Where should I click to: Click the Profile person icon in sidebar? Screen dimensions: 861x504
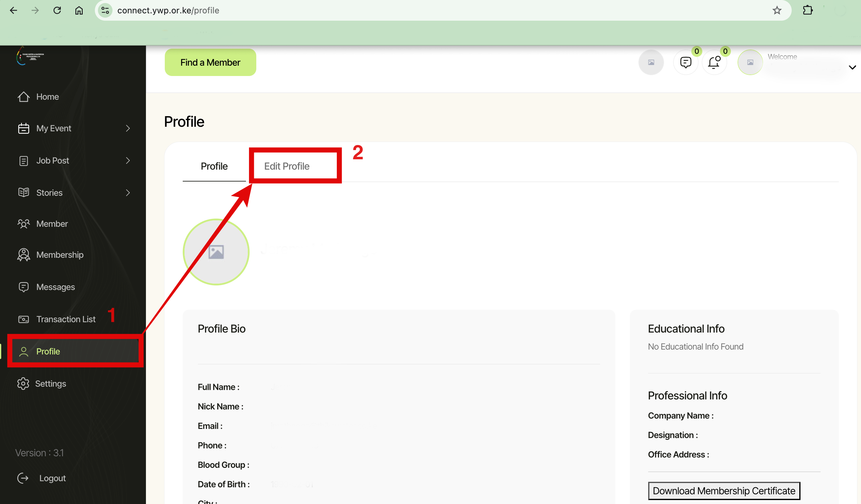pos(24,352)
